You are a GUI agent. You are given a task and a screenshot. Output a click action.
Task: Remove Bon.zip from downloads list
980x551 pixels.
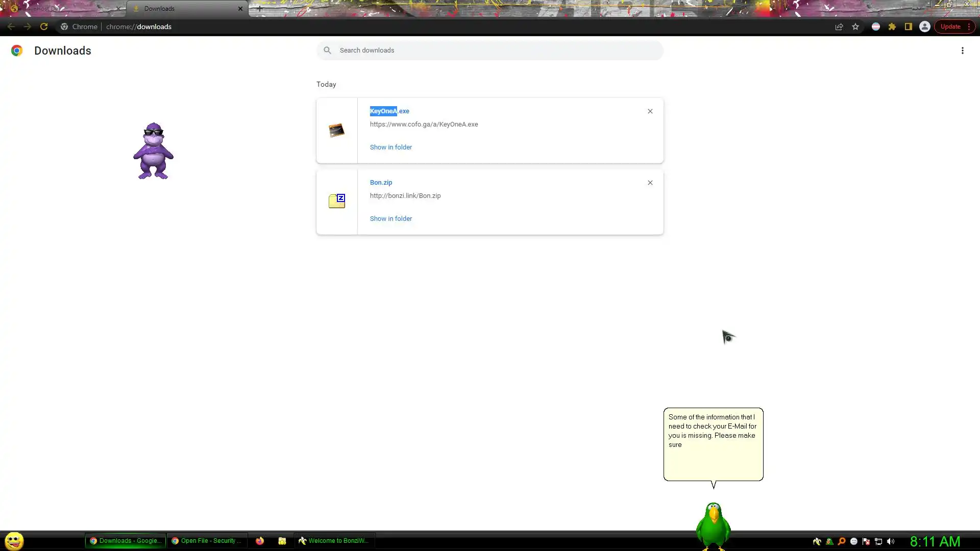650,183
